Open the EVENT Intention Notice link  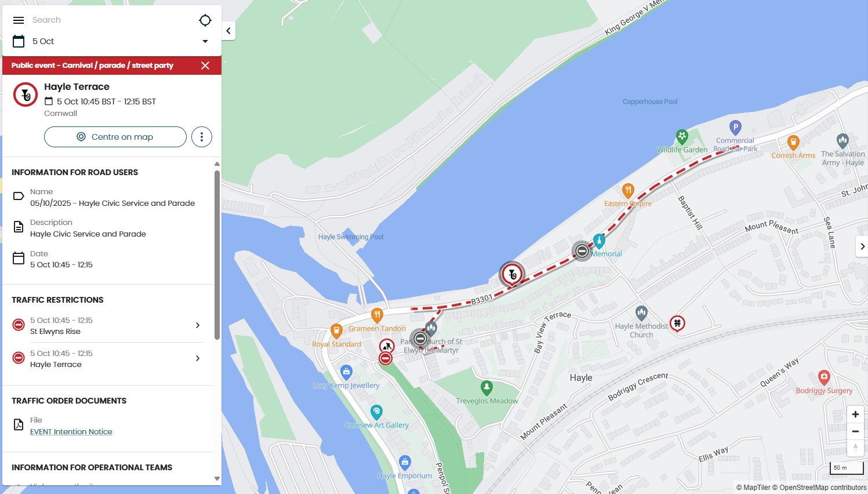[x=71, y=432]
